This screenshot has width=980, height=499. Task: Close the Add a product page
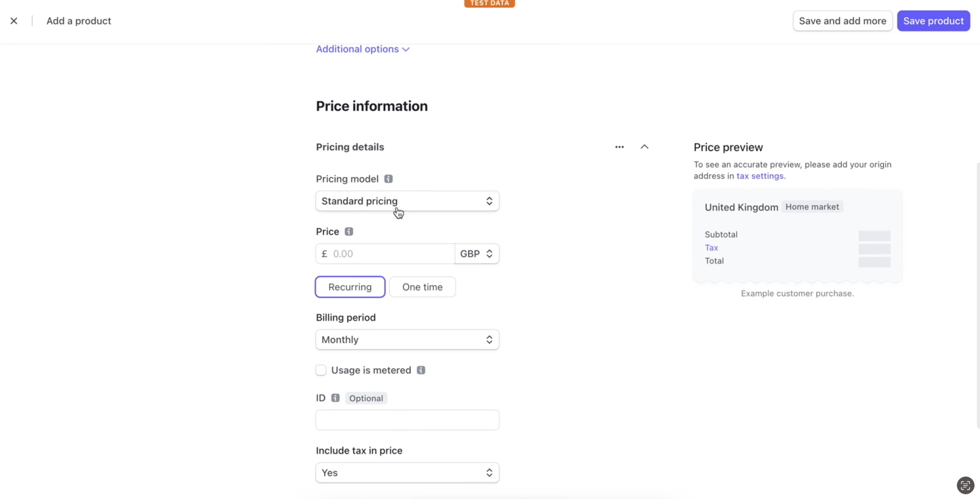click(14, 20)
